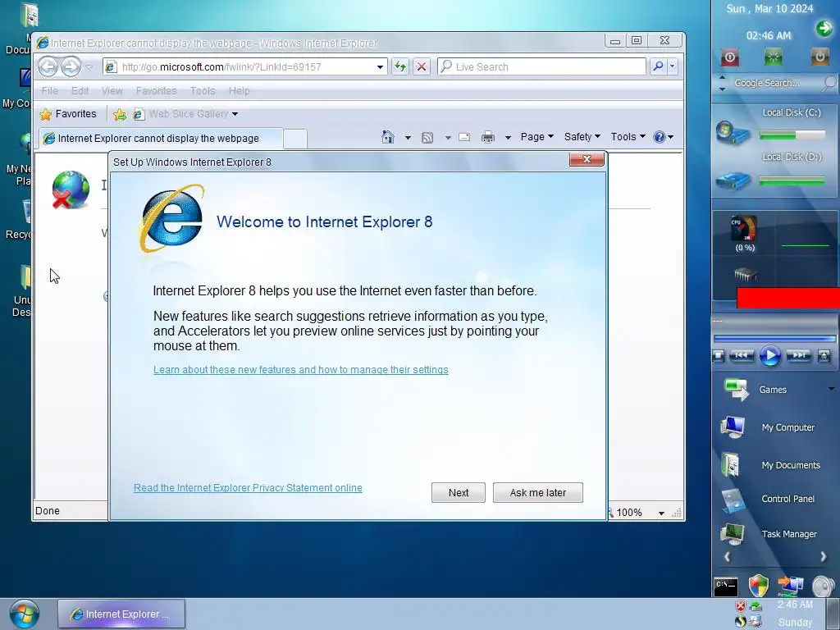Click the Windows Start orb
840x630 pixels.
[24, 614]
